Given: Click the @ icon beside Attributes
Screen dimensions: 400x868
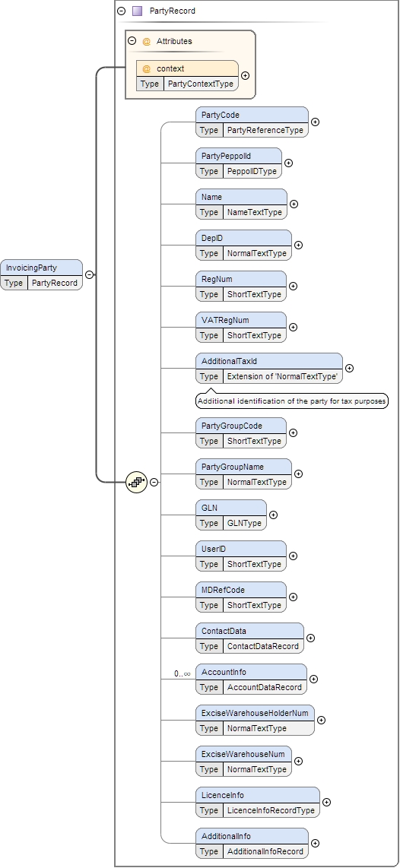Looking at the screenshot, I should 146,41.
